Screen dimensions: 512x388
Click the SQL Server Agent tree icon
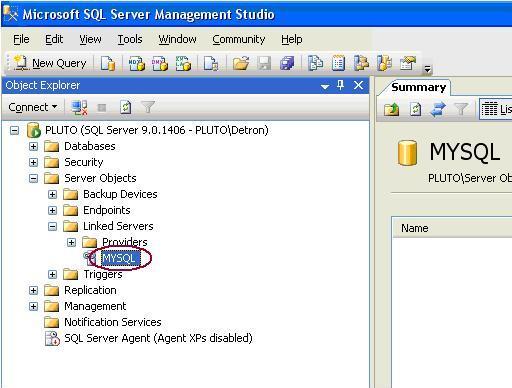52,339
